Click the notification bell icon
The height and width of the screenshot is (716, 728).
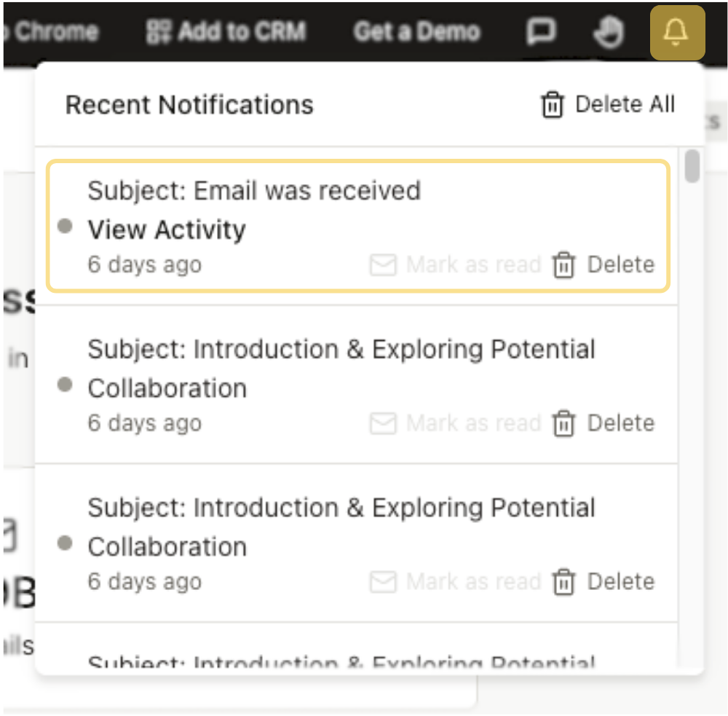click(677, 33)
